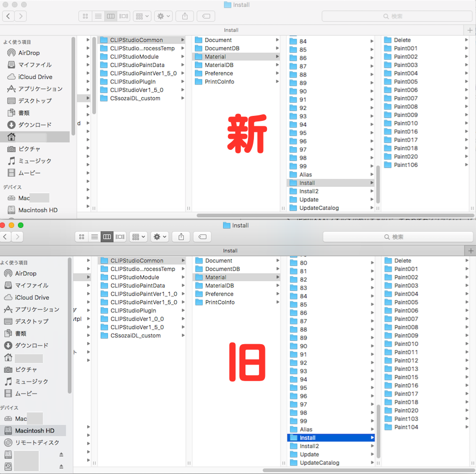Viewport: 476px width, 474px height.
Task: Open ムービー in bottom window sidebar
Action: (26, 394)
